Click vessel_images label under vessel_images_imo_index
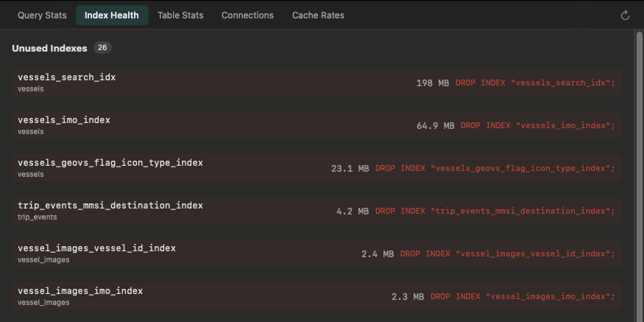 (43, 303)
